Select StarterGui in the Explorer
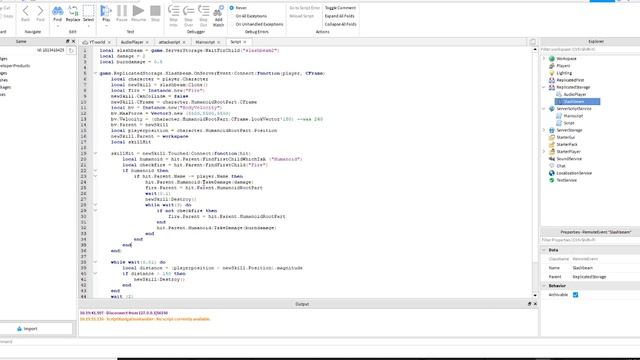The height and width of the screenshot is (360, 640). point(565,137)
